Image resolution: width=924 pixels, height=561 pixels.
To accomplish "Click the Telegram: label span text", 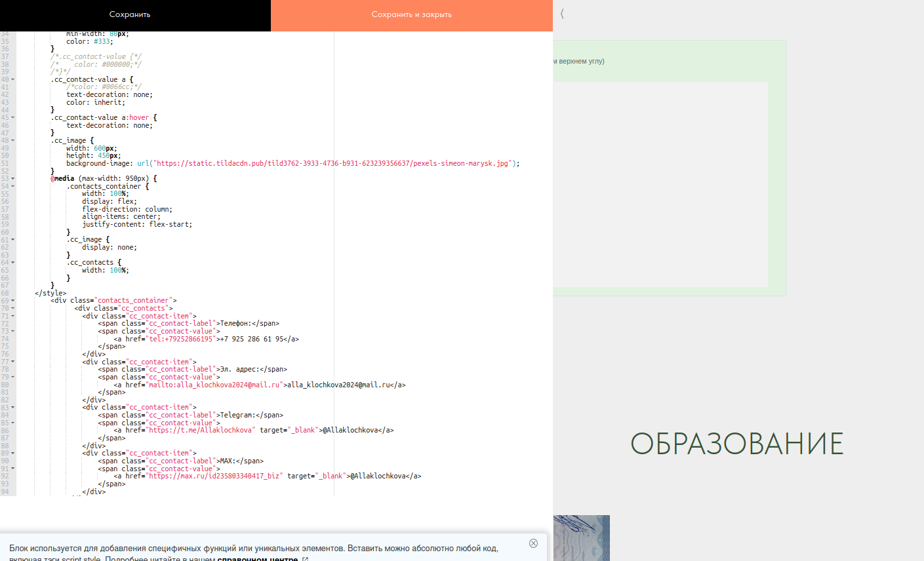I will pos(239,416).
